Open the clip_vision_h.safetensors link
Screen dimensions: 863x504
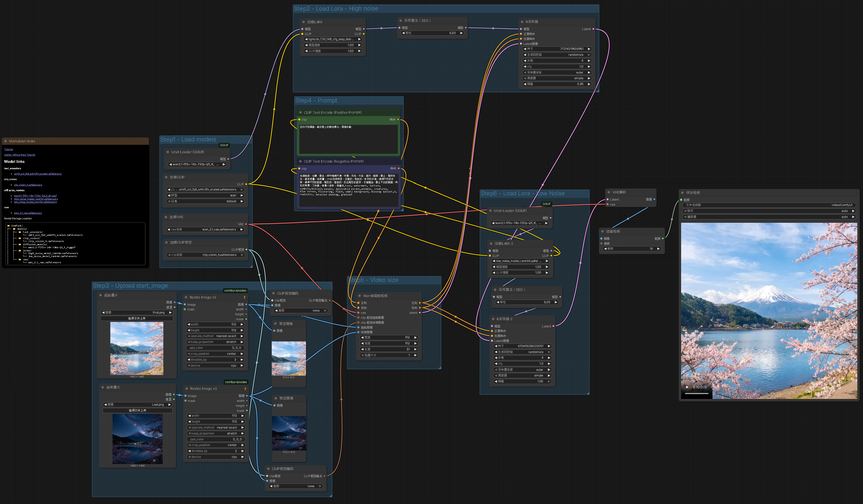pos(28,185)
